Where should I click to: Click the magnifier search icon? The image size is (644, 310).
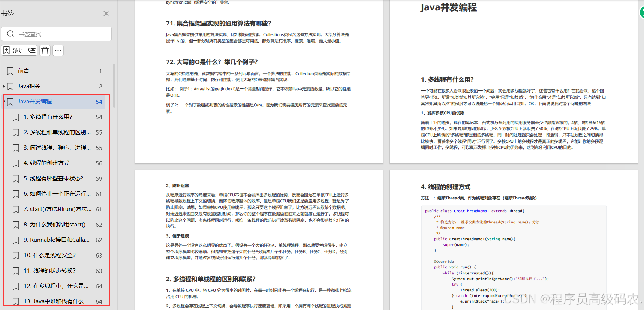[10, 34]
